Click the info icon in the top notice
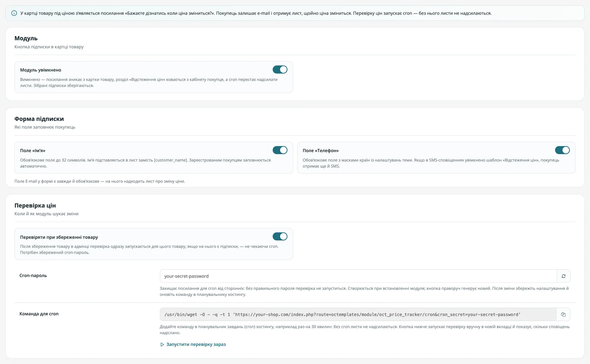 click(14, 13)
